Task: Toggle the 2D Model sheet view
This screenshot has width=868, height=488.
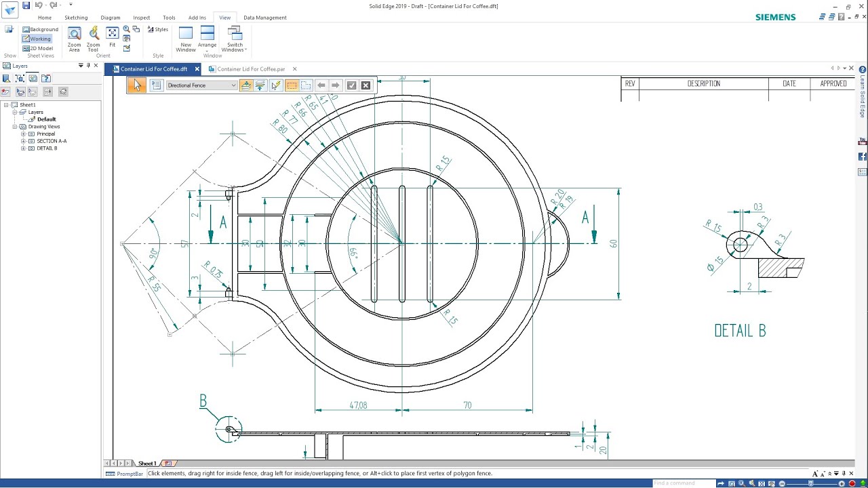Action: [x=37, y=48]
